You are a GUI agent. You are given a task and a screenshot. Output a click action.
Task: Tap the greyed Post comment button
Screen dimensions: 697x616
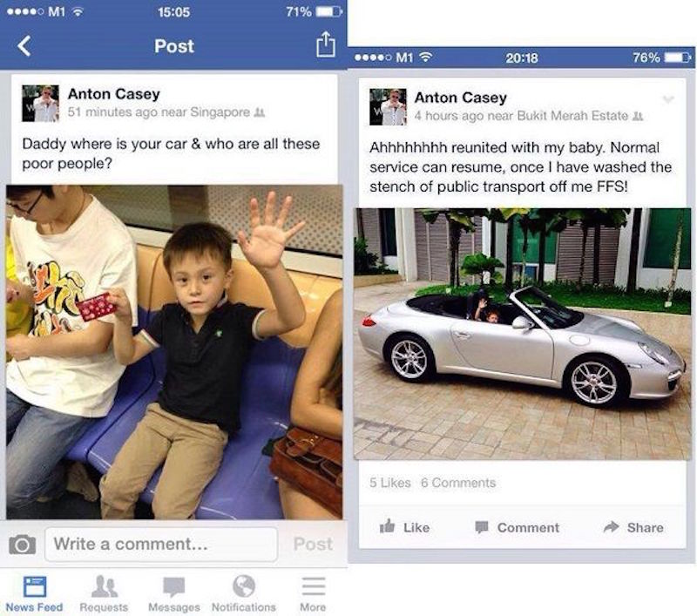coord(313,544)
